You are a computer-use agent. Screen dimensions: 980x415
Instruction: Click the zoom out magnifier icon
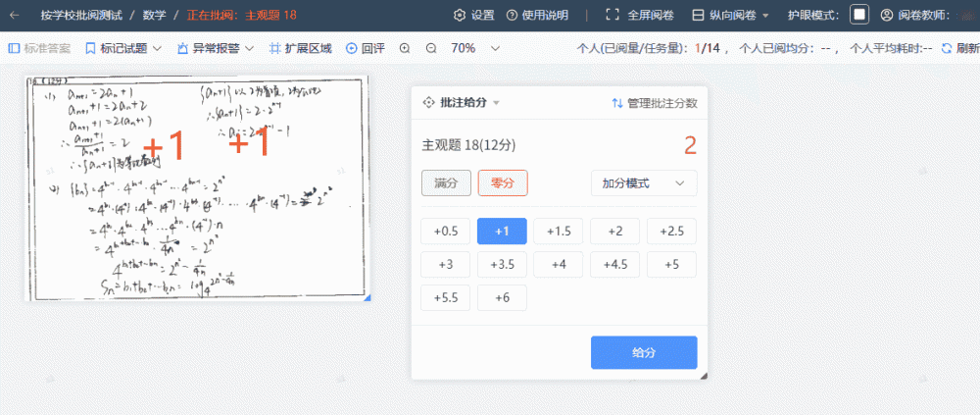tap(431, 48)
